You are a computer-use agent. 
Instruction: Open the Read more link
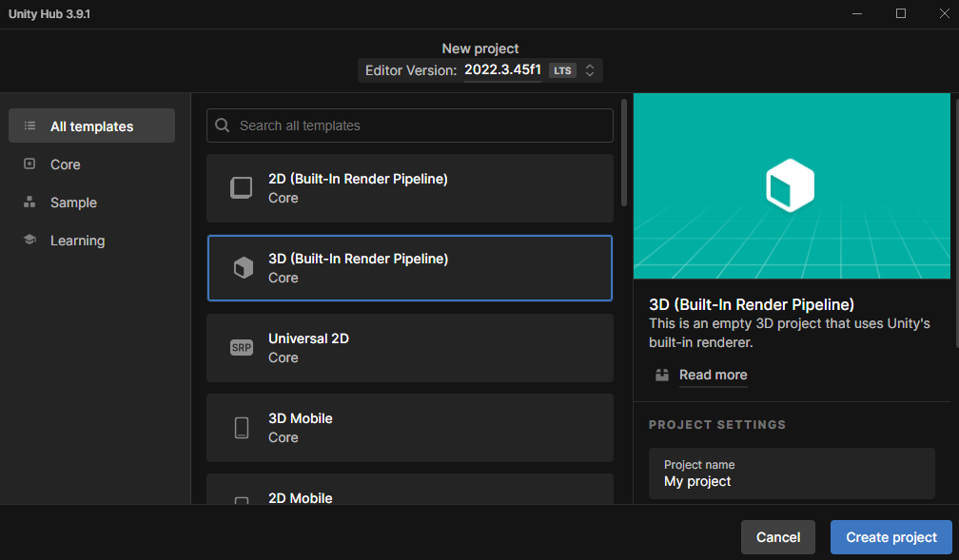tap(714, 375)
